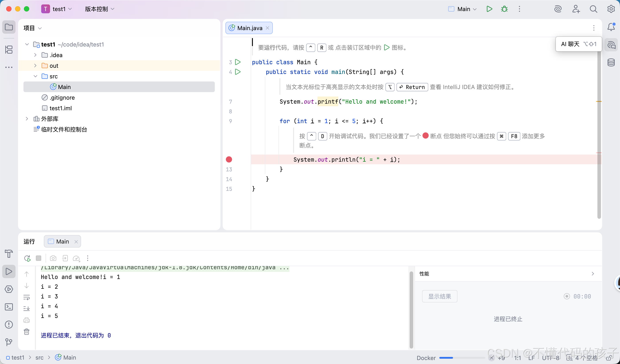
Task: Click the Rerun Main icon in run panel
Action: click(x=27, y=258)
